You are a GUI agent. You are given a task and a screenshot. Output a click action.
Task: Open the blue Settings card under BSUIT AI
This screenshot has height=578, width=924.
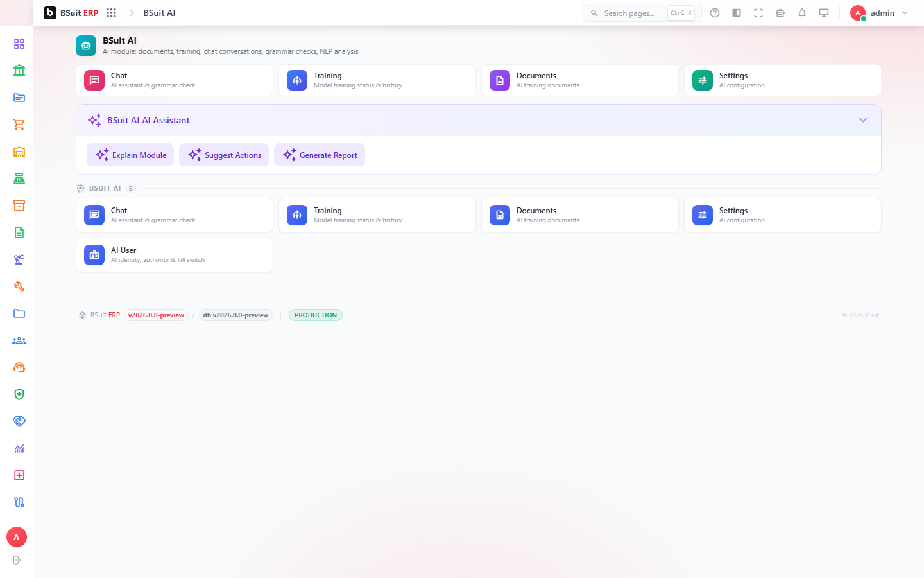pos(783,215)
